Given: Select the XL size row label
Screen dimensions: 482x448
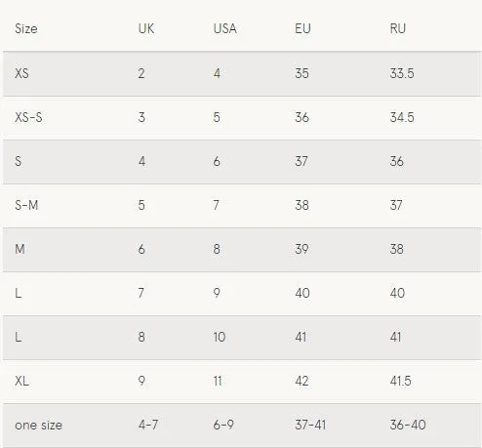Looking at the screenshot, I should point(21,381).
